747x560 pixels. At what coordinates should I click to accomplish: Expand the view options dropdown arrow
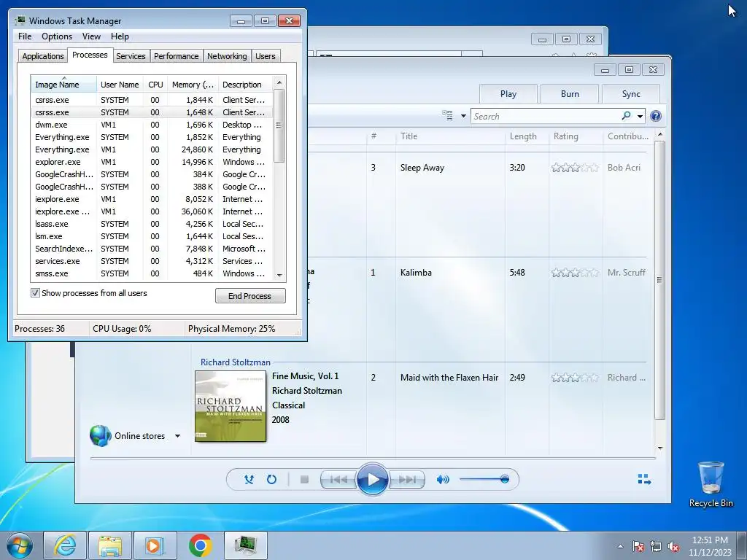[463, 116]
